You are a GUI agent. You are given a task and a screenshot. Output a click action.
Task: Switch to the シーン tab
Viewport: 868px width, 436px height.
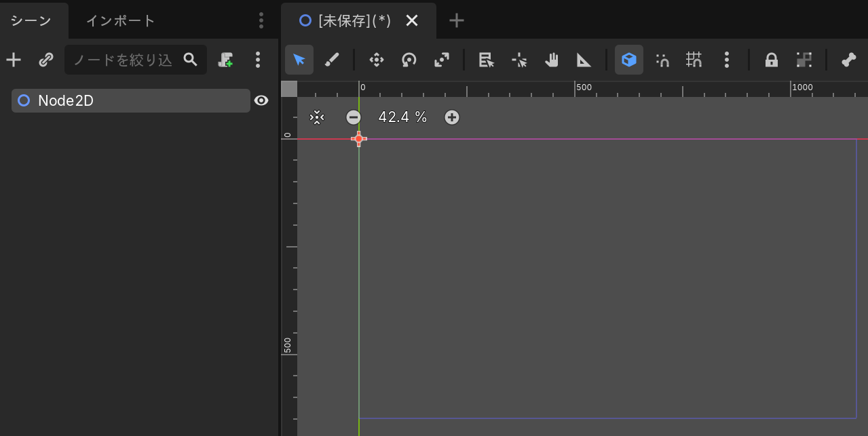tap(31, 20)
